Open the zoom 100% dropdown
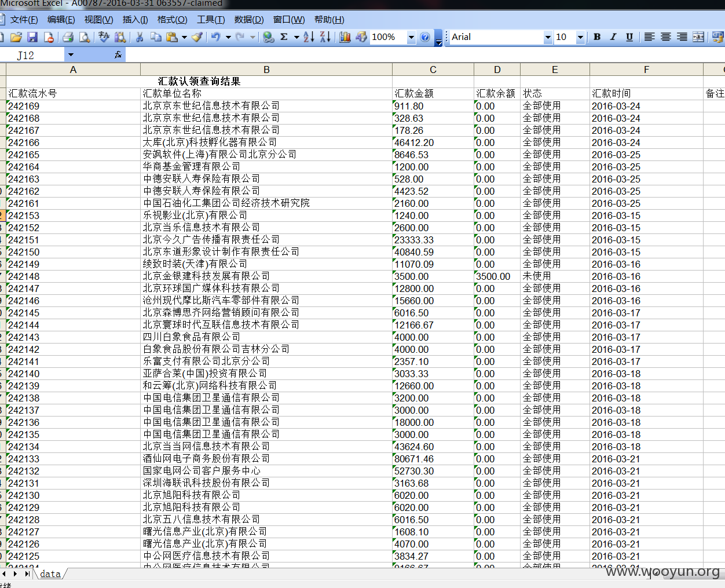The width and height of the screenshot is (725, 588). tap(411, 38)
